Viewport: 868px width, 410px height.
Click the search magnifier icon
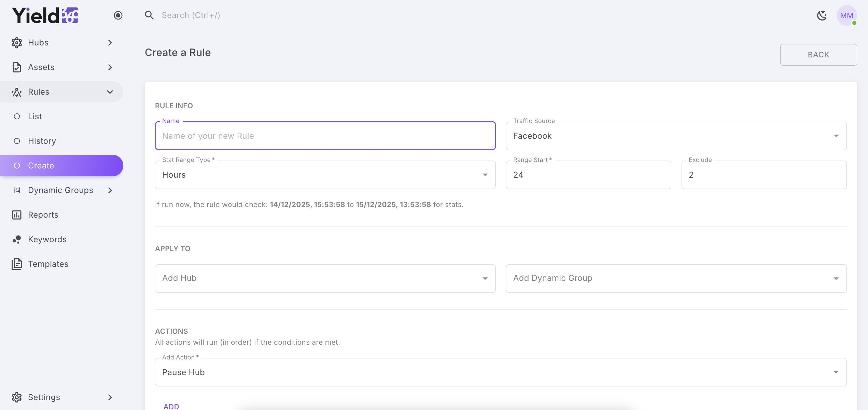coord(149,15)
